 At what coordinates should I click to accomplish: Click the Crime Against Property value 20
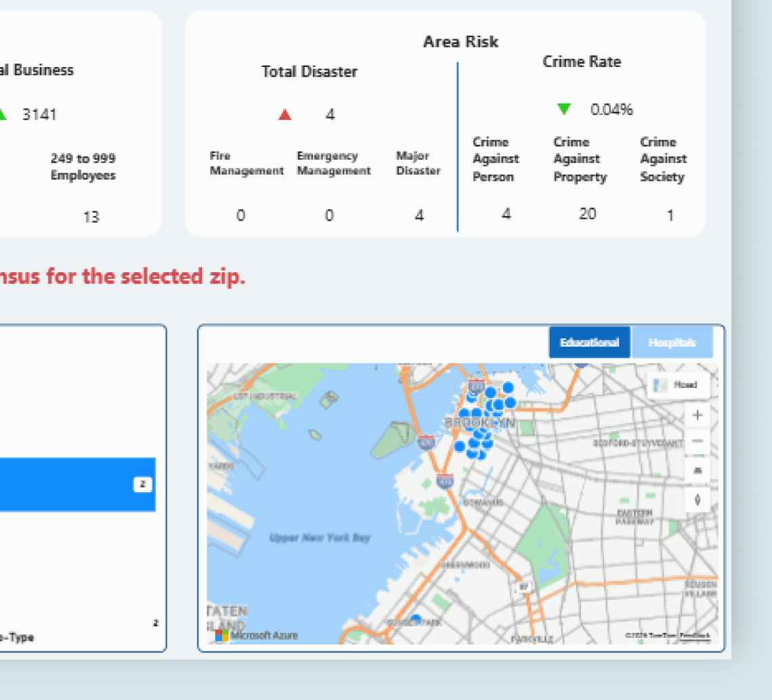click(x=587, y=214)
